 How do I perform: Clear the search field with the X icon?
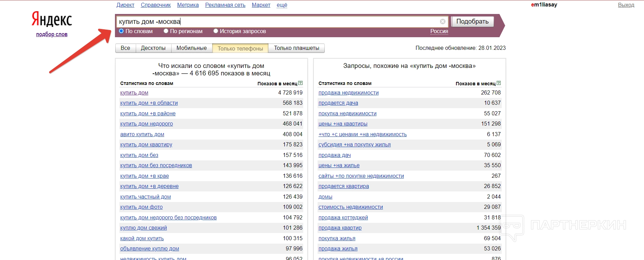tap(442, 21)
